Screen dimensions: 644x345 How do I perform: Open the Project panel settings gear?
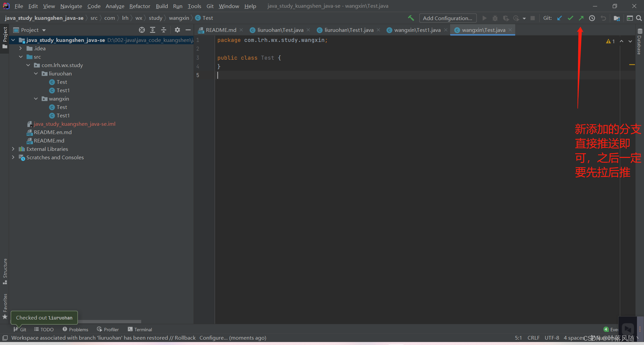click(x=177, y=30)
